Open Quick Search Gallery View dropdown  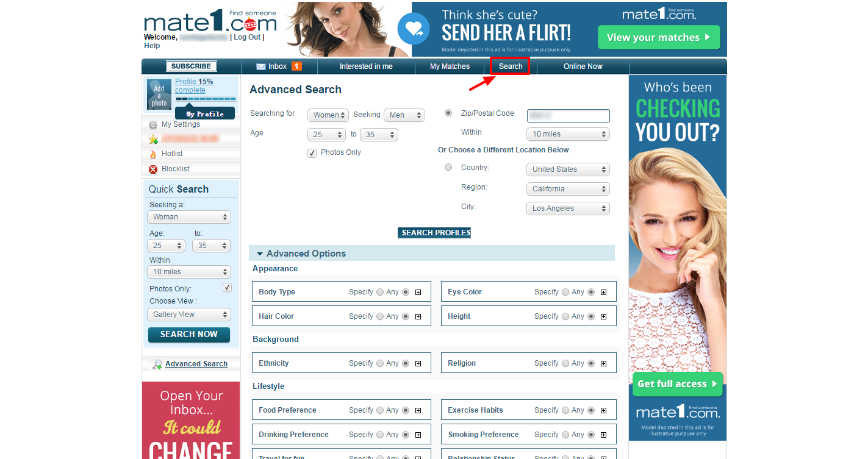pyautogui.click(x=189, y=315)
